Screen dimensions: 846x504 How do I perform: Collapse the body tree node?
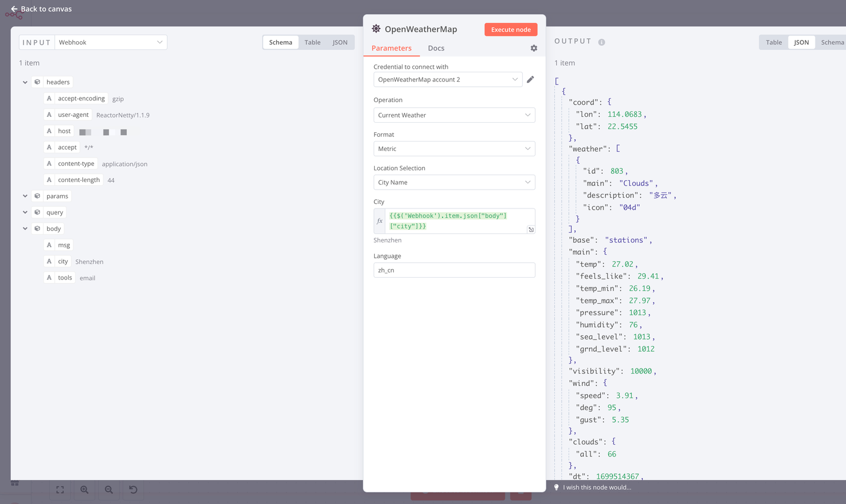pos(25,229)
